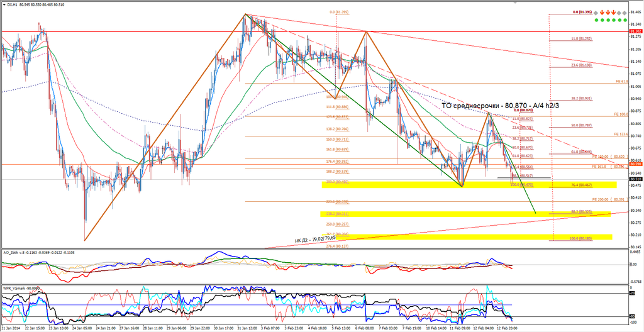Click the '161.8 (80.659)' extension label
This screenshot has height=332, width=644.
coord(338,150)
